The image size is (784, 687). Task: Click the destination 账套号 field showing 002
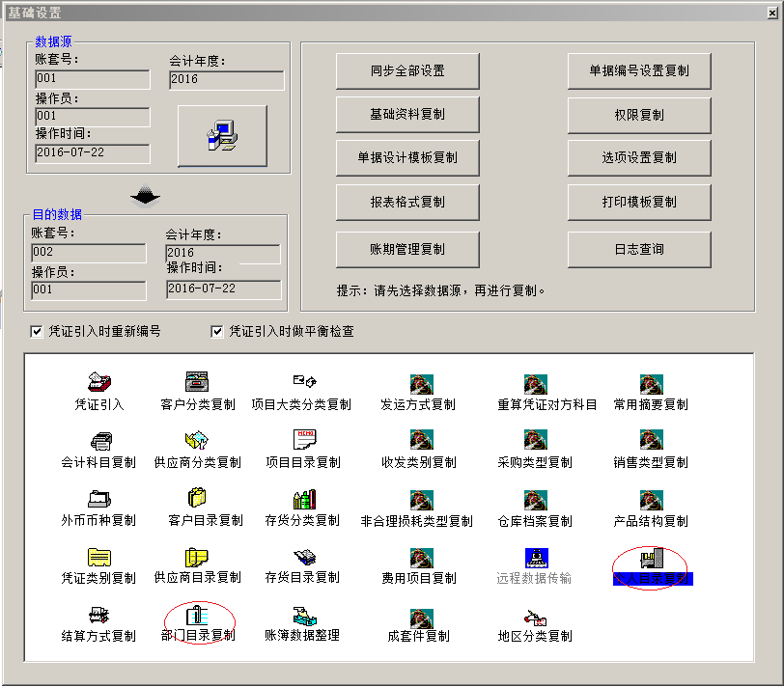click(x=88, y=253)
